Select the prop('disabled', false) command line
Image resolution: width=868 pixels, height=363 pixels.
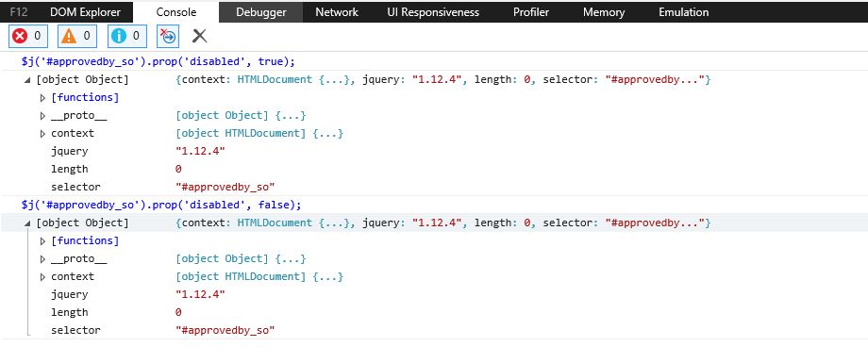tap(161, 205)
